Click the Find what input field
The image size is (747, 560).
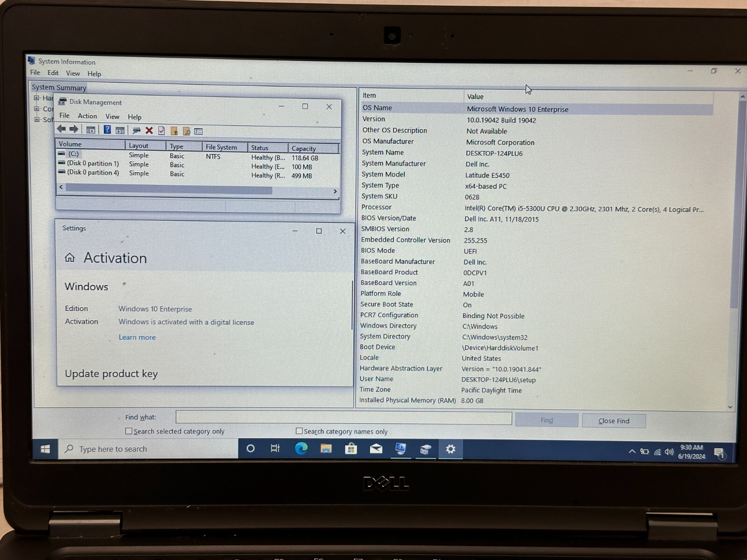[x=344, y=418]
